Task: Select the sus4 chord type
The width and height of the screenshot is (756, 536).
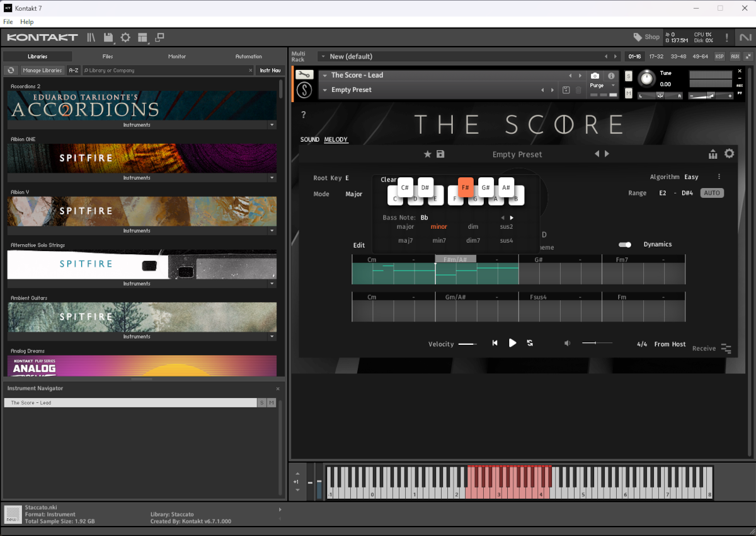Action: click(507, 241)
